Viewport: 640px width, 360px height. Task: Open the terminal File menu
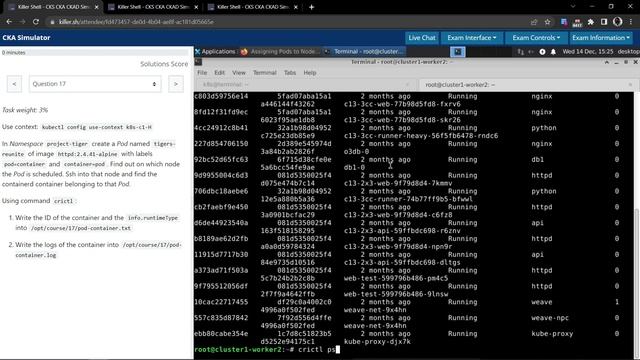[202, 73]
